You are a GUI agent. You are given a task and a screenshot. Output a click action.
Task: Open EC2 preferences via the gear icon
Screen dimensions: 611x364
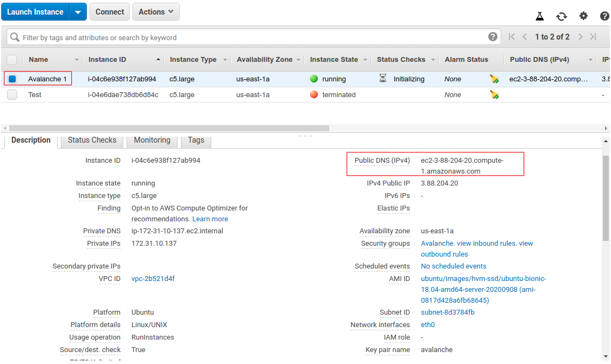pyautogui.click(x=583, y=16)
